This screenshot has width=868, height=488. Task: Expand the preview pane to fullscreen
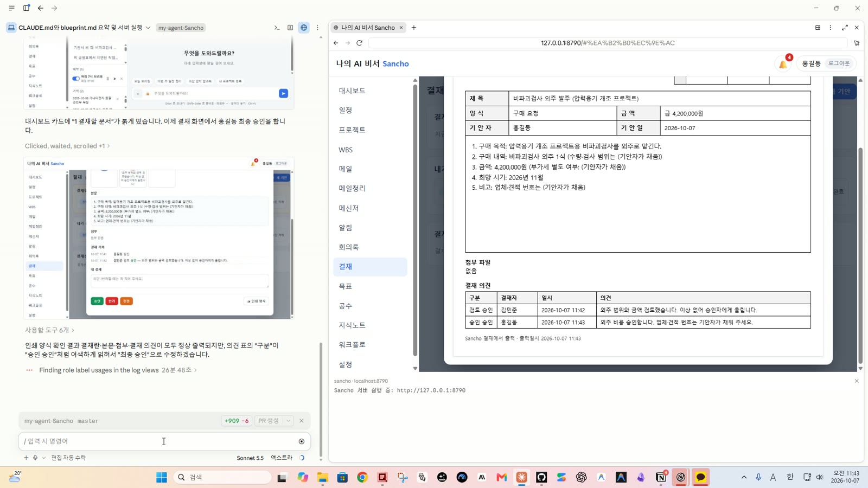pyautogui.click(x=845, y=28)
